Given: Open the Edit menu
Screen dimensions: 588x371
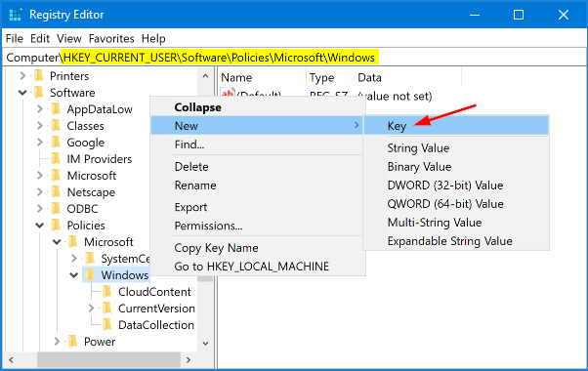Looking at the screenshot, I should (40, 39).
